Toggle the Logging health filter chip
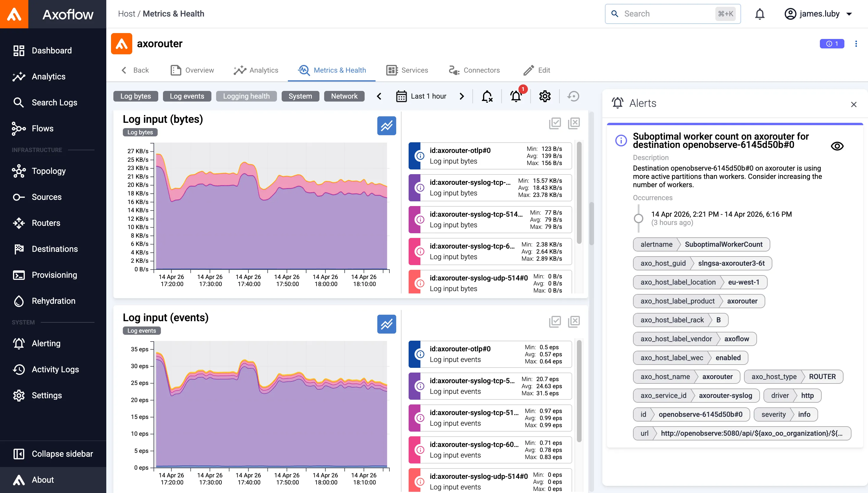 tap(246, 96)
